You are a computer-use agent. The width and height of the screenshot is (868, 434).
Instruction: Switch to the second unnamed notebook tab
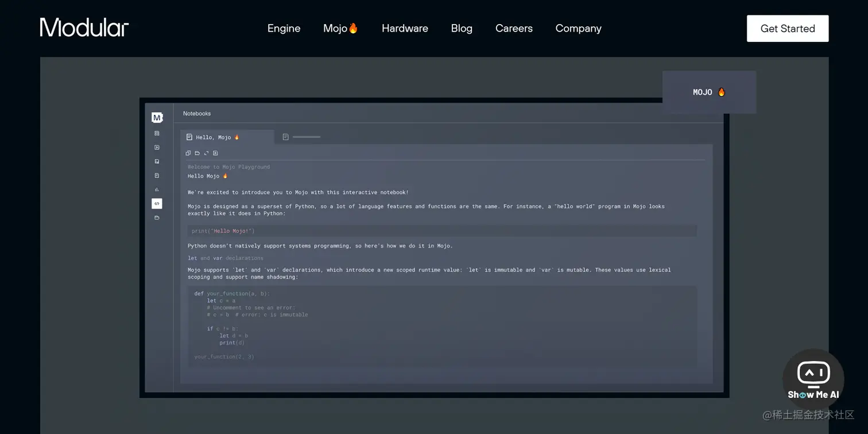click(x=301, y=137)
